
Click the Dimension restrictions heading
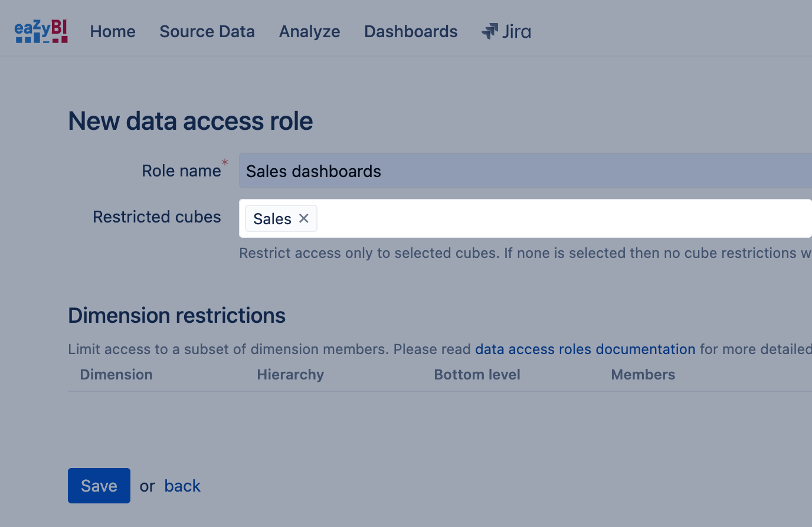(x=176, y=316)
